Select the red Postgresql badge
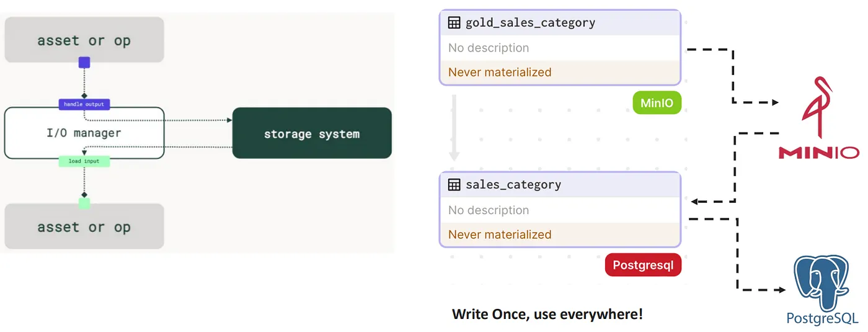The height and width of the screenshot is (332, 868). 643,266
